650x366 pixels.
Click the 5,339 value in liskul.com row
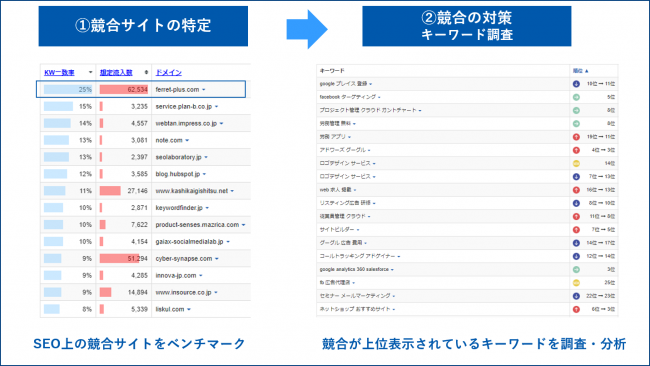pos(139,309)
